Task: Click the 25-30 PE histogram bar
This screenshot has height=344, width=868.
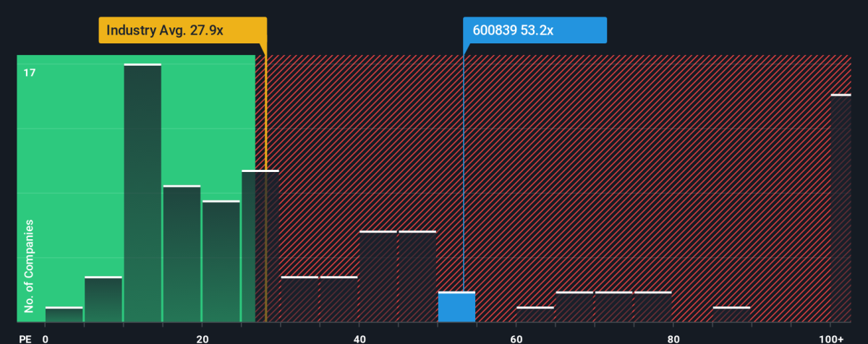Action: [260, 246]
